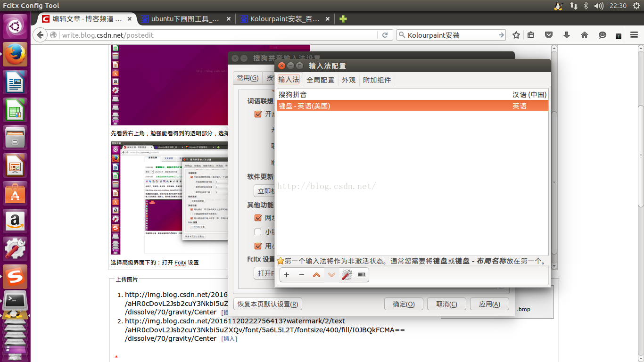Submit search with arrow in search box
This screenshot has width=644, height=362.
[502, 35]
